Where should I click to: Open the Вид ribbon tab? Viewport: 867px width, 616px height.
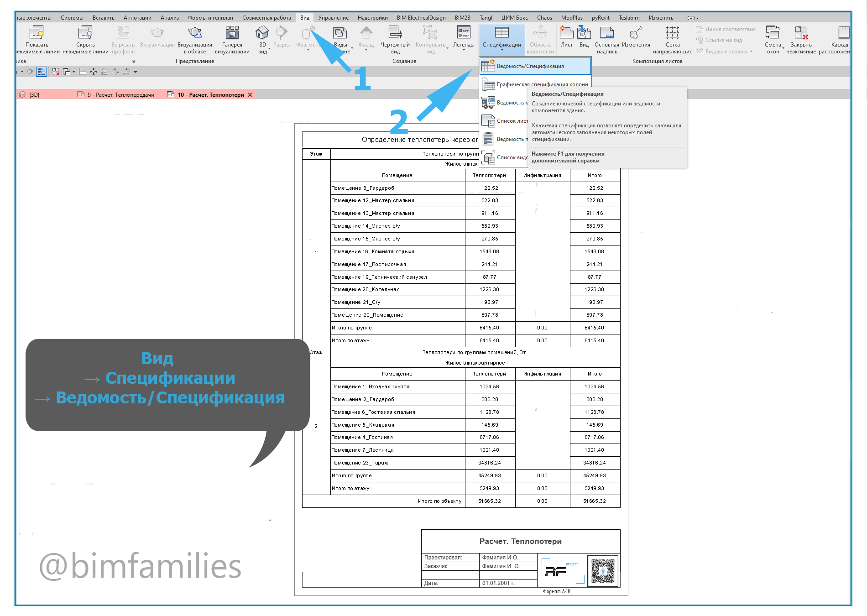tap(305, 18)
